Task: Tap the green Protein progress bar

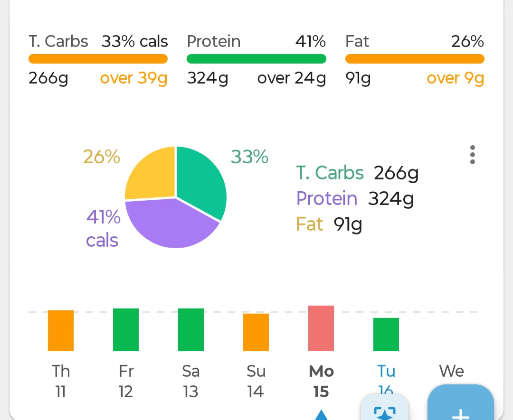Action: (x=256, y=59)
